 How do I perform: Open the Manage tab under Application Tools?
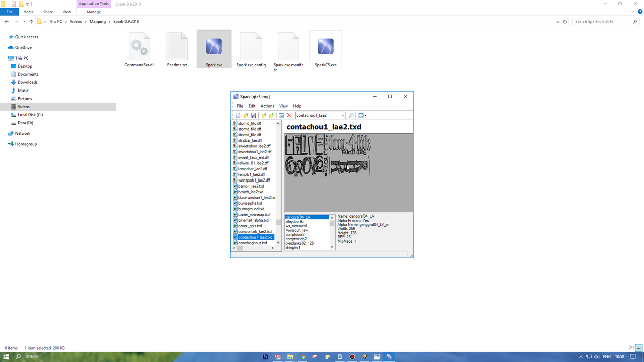pyautogui.click(x=94, y=12)
